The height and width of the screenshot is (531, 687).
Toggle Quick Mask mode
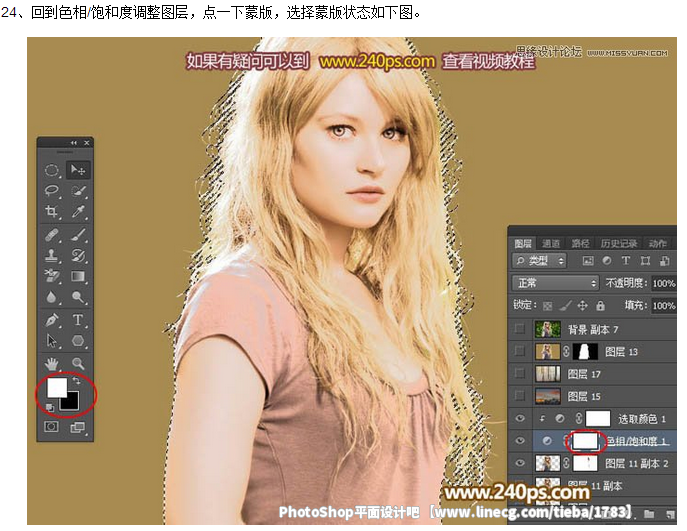[x=51, y=426]
